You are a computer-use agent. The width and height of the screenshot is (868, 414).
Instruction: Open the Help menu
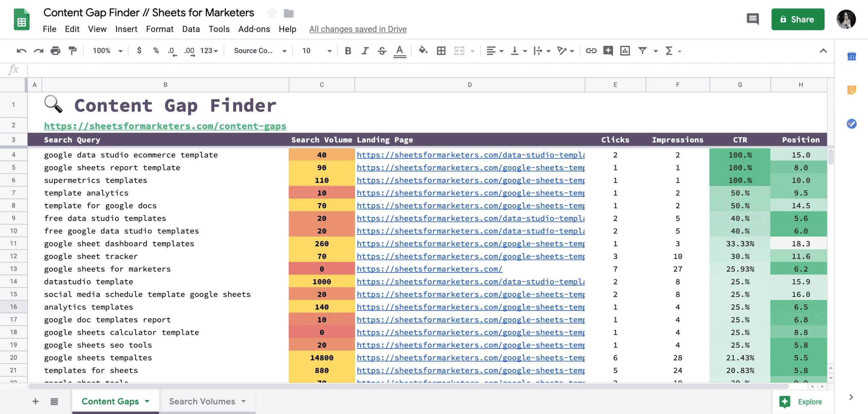pyautogui.click(x=288, y=29)
